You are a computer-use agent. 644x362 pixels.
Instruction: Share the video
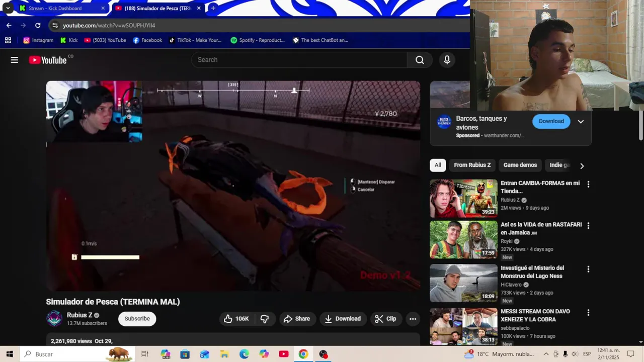click(x=297, y=319)
